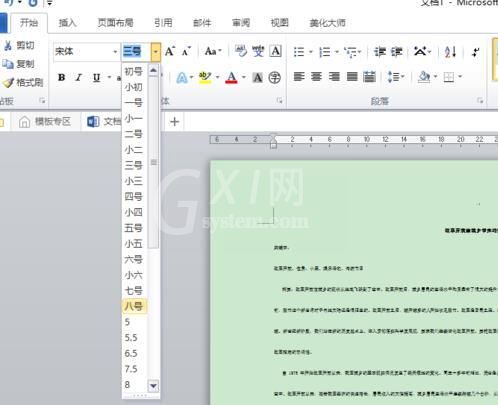Click the Asian Layout icon
This screenshot has height=405, width=498.
[420, 52]
